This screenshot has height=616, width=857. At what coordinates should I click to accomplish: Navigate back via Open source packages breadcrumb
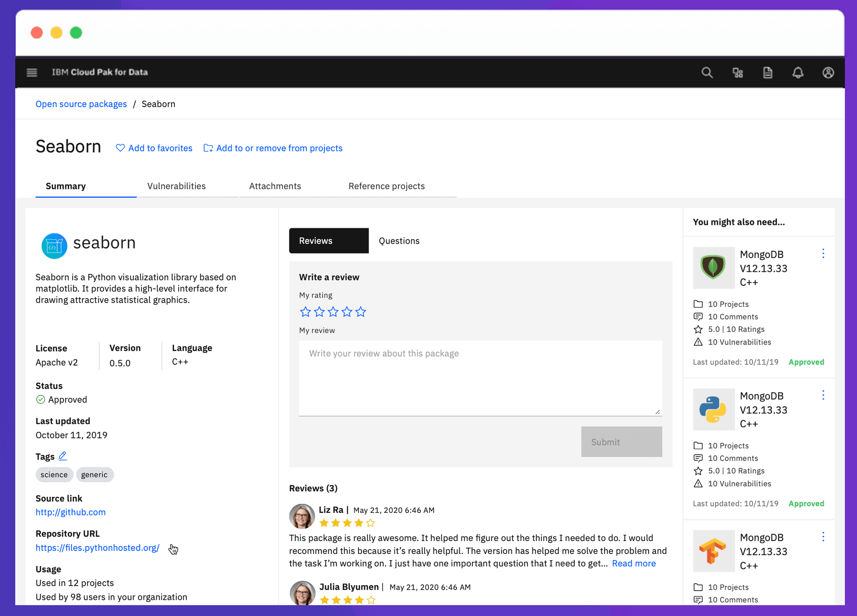coord(81,104)
